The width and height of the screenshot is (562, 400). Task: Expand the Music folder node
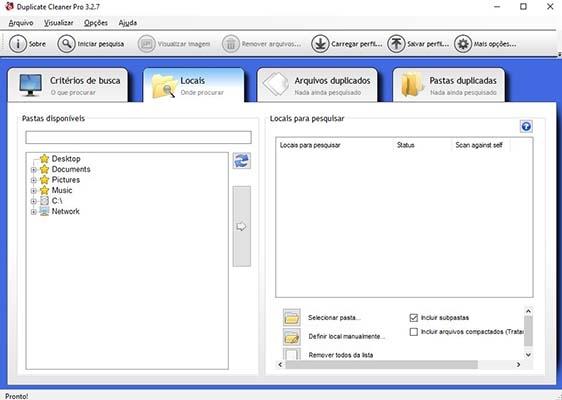pos(33,191)
